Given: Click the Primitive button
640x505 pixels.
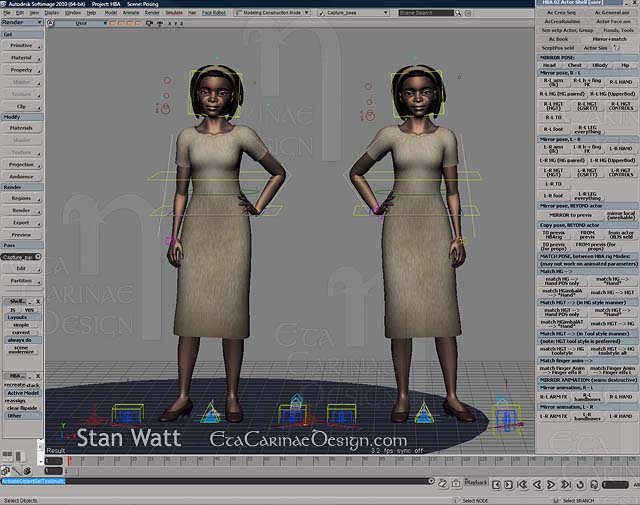Looking at the screenshot, I should 21,45.
